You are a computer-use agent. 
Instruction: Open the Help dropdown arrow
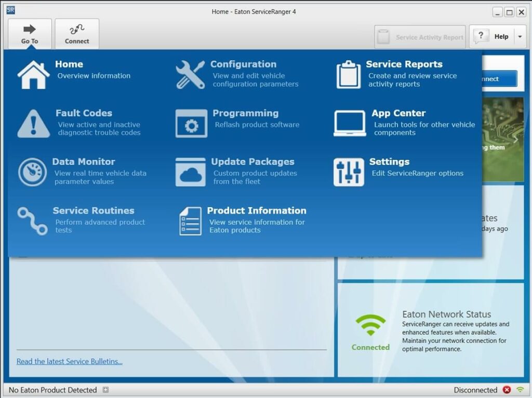click(520, 36)
